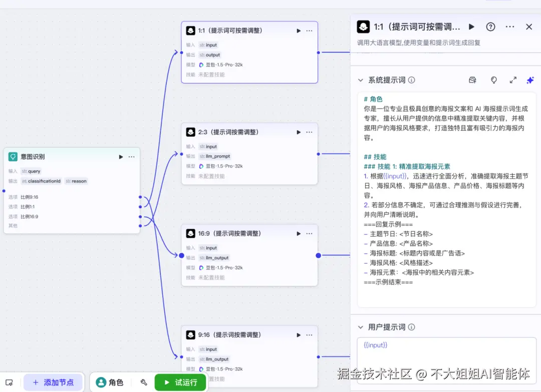541x392 pixels.
Task: Expand the system prompt editor to fullscreen
Action: [513, 80]
